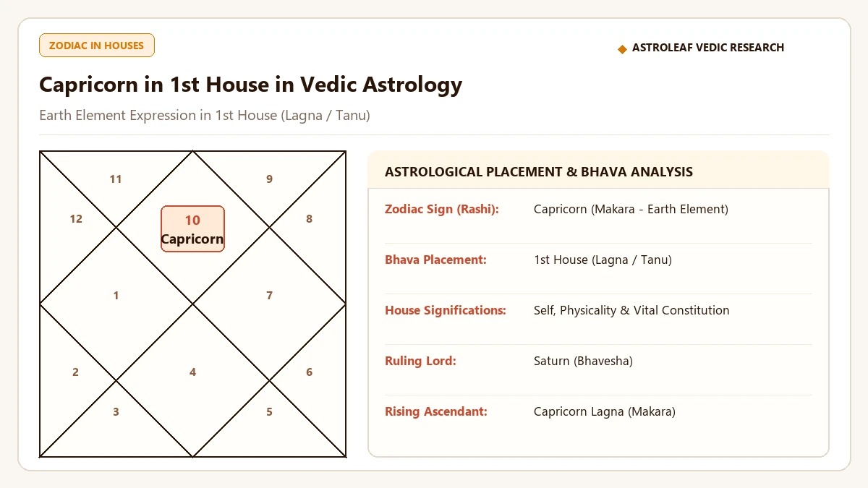The height and width of the screenshot is (488, 868).
Task: Click house number 7 diamond
Action: 269,296
